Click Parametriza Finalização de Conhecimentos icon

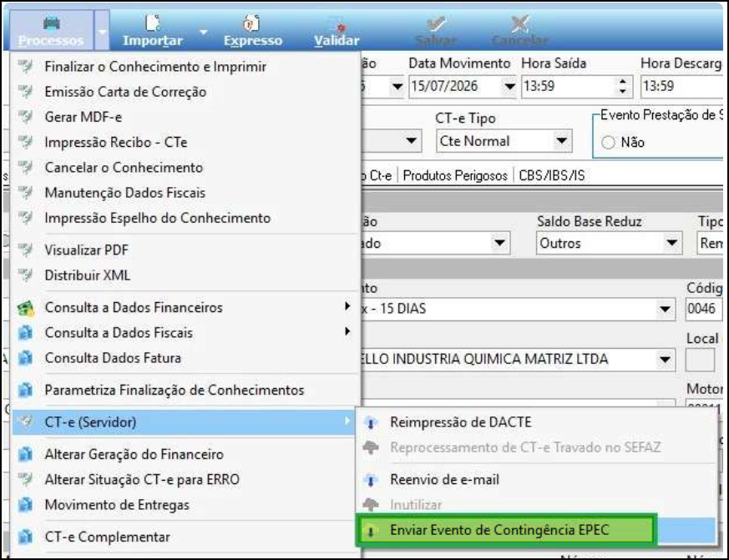(x=26, y=390)
